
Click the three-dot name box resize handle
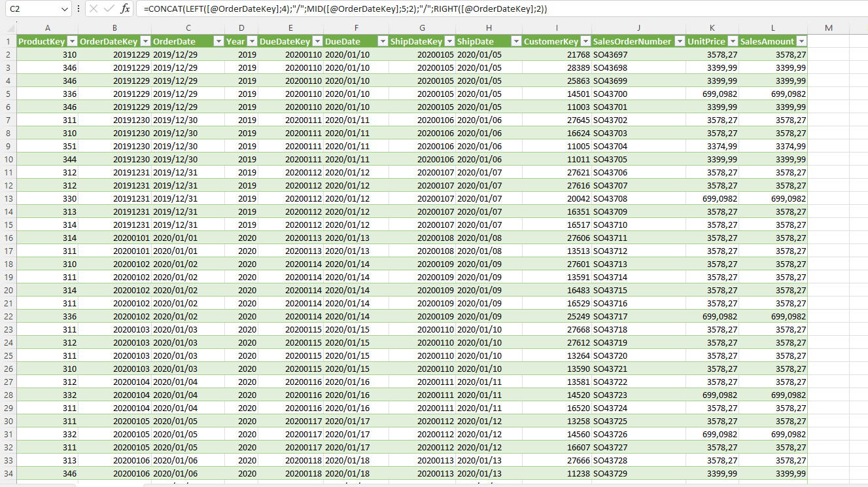coord(78,9)
